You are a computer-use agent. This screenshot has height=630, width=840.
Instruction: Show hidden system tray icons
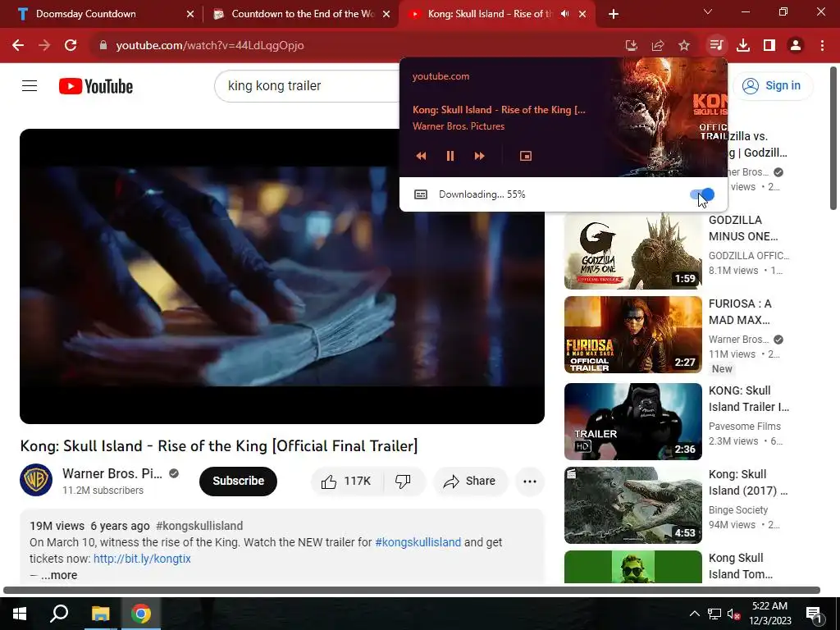point(694,614)
